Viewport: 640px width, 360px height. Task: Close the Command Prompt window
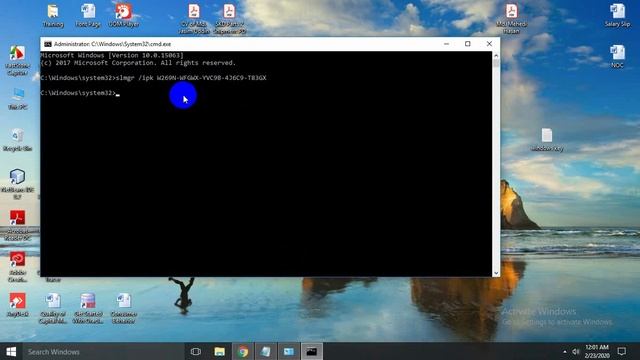[489, 44]
